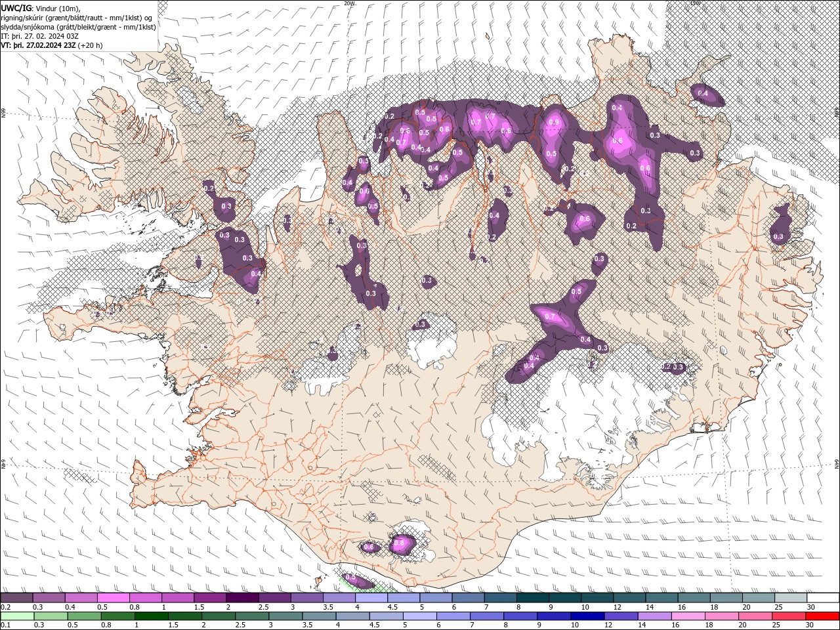Screen dimensions: 840x630
Task: Select pale green 0.1 swatch in lower legend
Action: pos(17,616)
